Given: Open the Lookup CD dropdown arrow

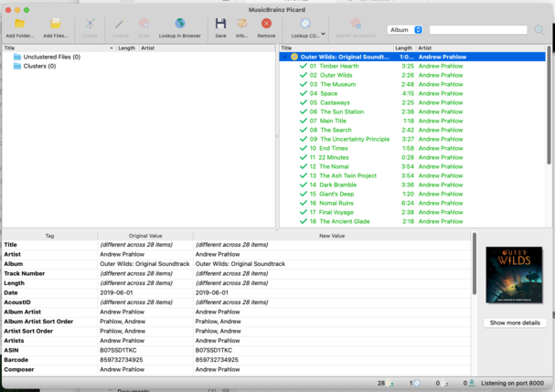Looking at the screenshot, I should tap(324, 34).
